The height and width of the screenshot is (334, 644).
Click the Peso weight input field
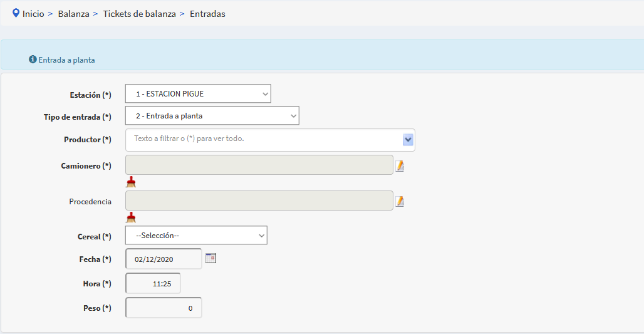coord(164,308)
